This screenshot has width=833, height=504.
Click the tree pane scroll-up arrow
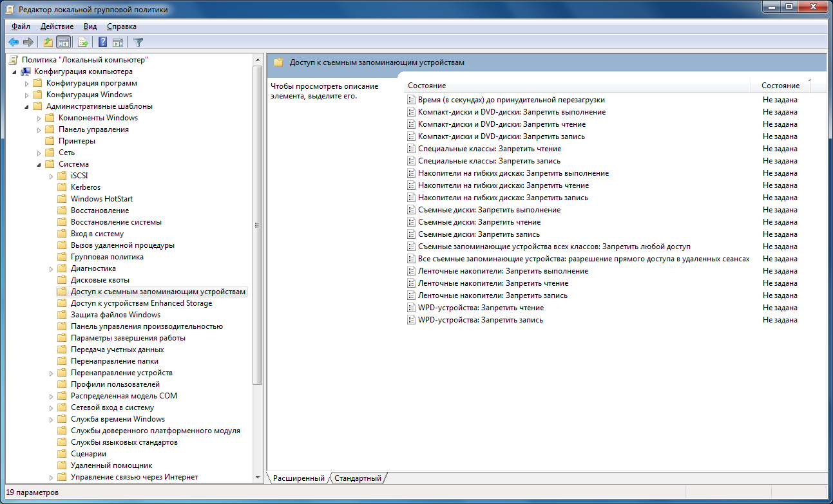click(257, 60)
